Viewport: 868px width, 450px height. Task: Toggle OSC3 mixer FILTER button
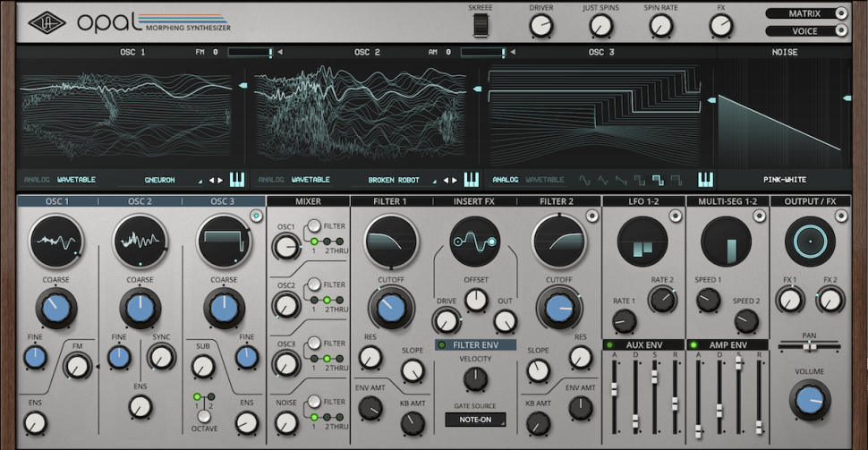click(x=314, y=344)
